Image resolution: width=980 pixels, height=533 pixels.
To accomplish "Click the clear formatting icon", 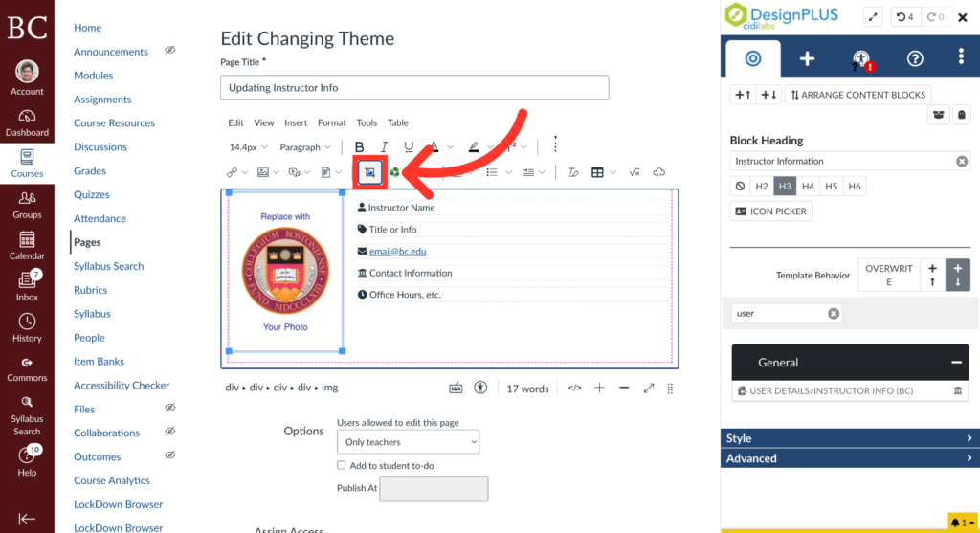I will click(573, 172).
